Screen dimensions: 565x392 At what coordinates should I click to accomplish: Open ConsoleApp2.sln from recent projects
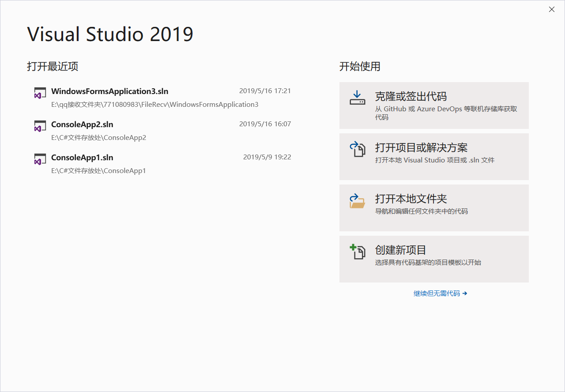(x=82, y=124)
